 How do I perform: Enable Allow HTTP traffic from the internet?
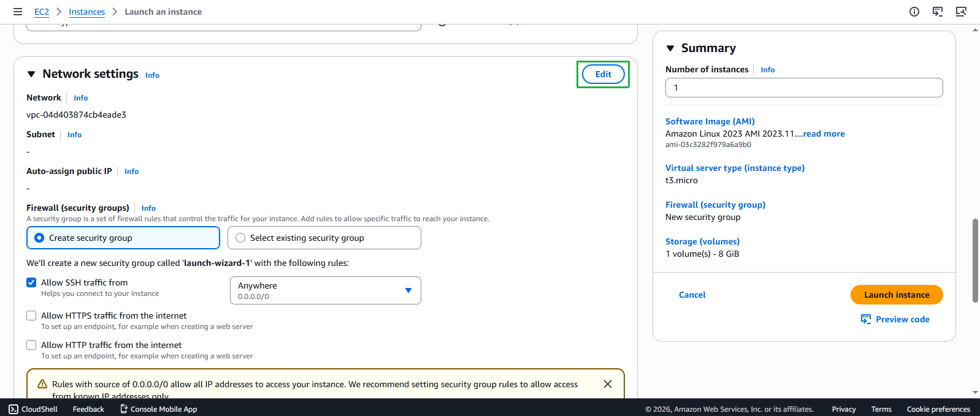pyautogui.click(x=31, y=345)
